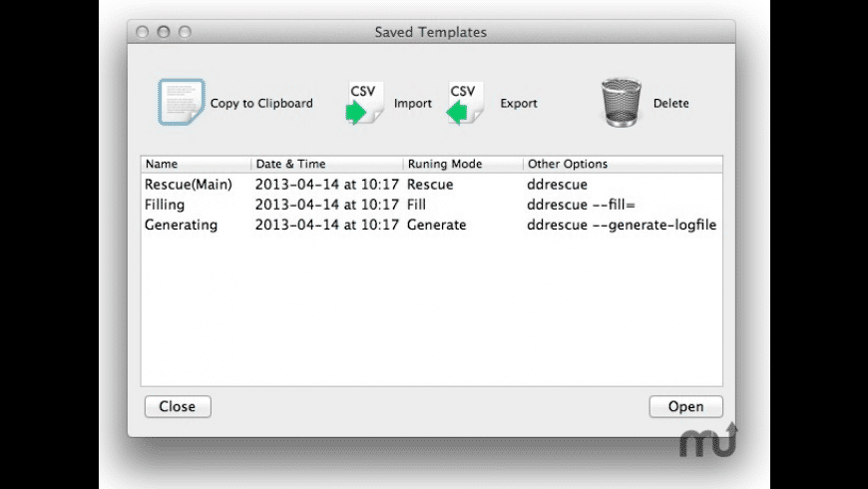This screenshot has height=489, width=868.
Task: Click the CSV Import icon
Action: (364, 103)
